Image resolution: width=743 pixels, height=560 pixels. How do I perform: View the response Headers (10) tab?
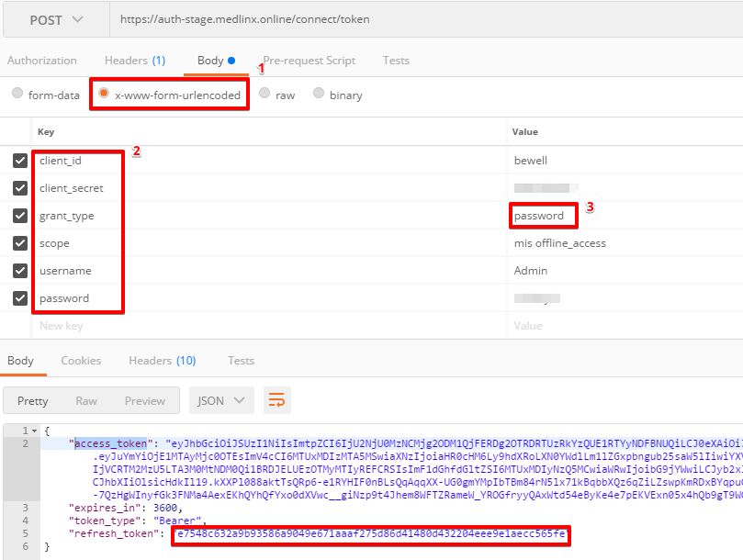[x=162, y=361]
